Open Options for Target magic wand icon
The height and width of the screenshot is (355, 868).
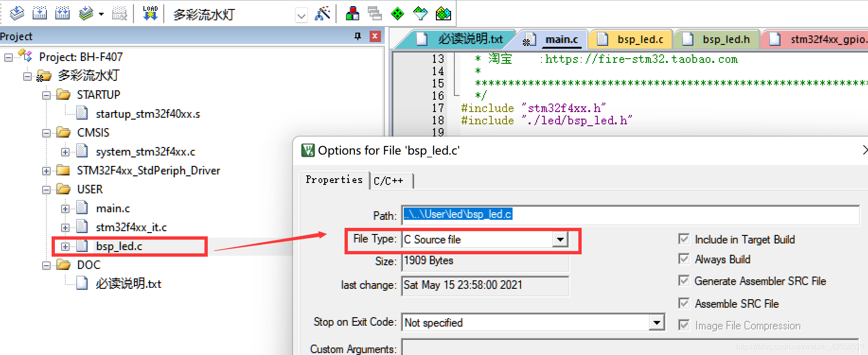[x=322, y=13]
